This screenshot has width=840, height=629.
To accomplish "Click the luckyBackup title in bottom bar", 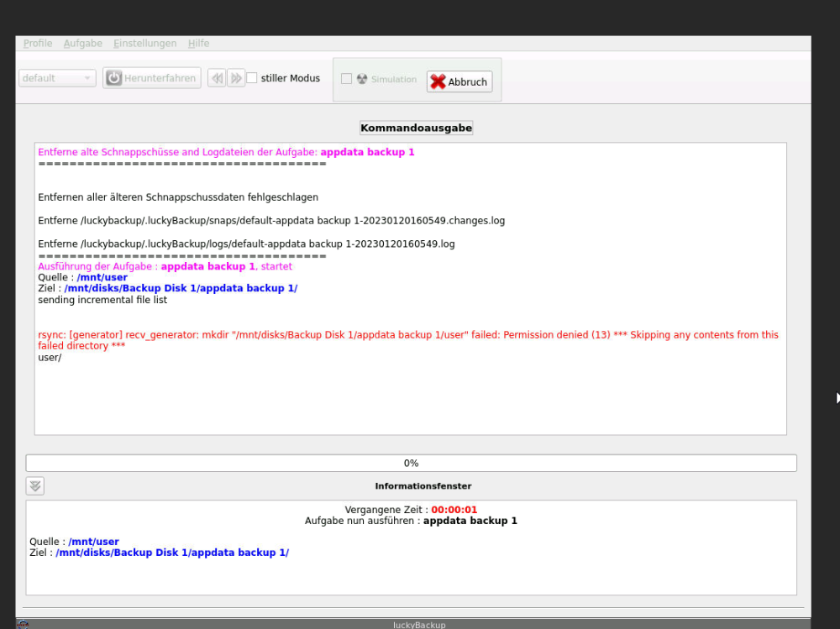I will [x=419, y=625].
